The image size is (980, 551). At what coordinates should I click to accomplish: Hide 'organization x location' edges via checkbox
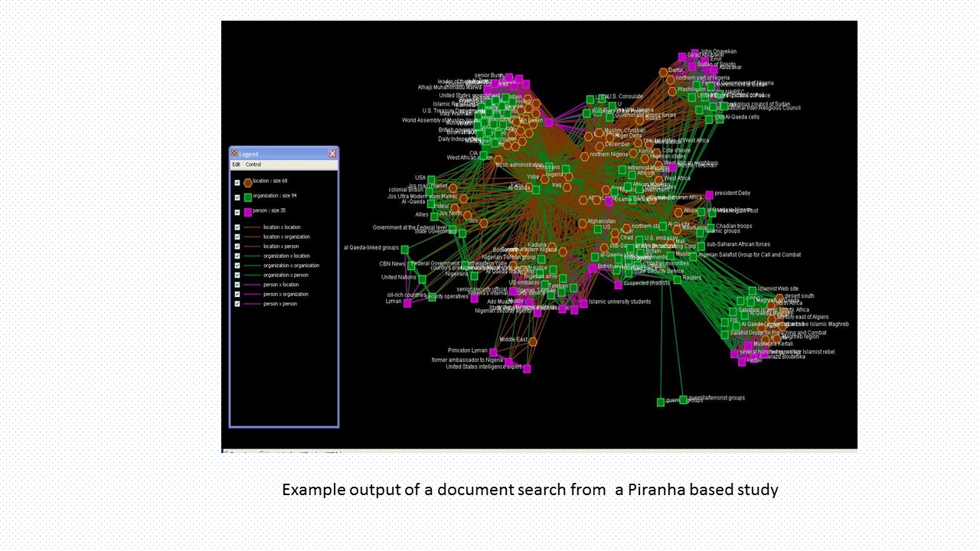237,256
